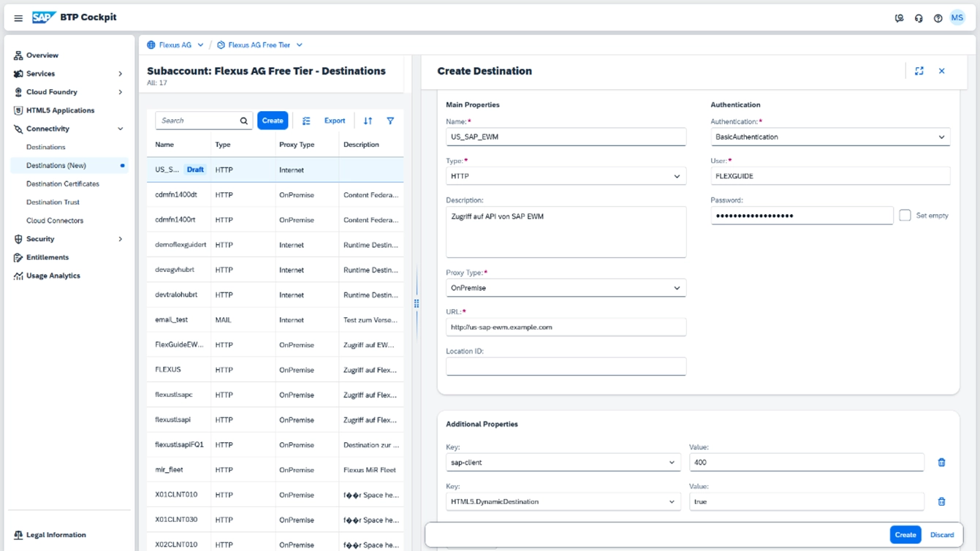This screenshot has height=551, width=980.
Task: Click Create button in destinations toolbar
Action: [273, 121]
